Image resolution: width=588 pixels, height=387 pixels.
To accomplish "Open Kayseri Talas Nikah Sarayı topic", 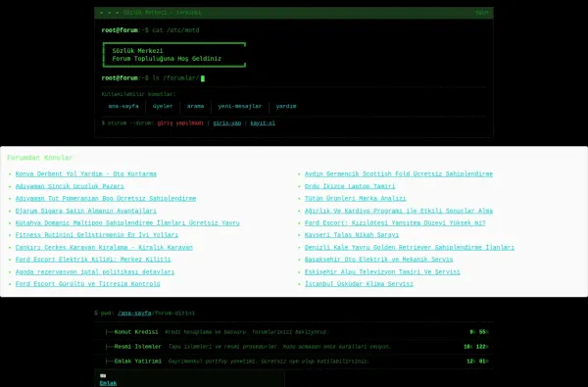I will (x=352, y=235).
